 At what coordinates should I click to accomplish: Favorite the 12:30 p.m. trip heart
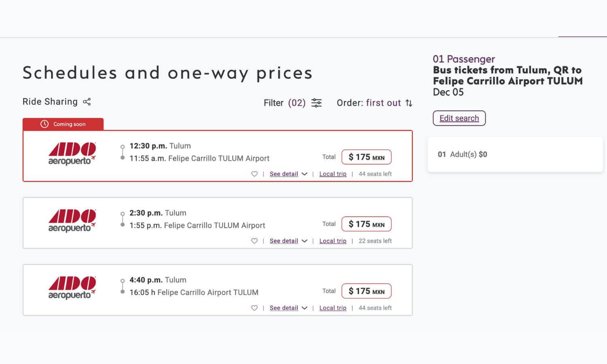pos(254,174)
